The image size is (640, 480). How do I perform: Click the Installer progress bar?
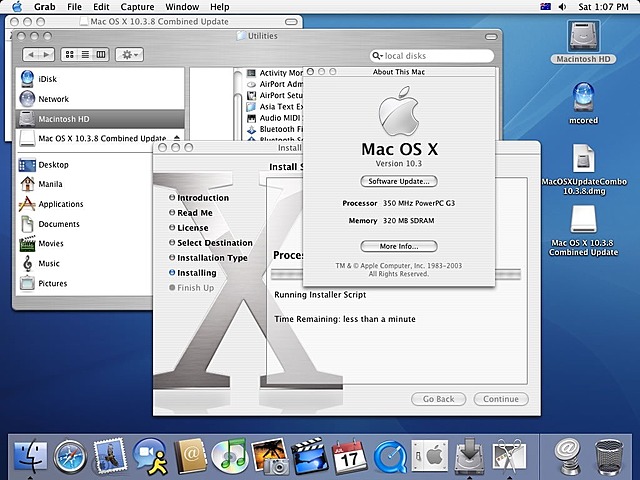[396, 274]
